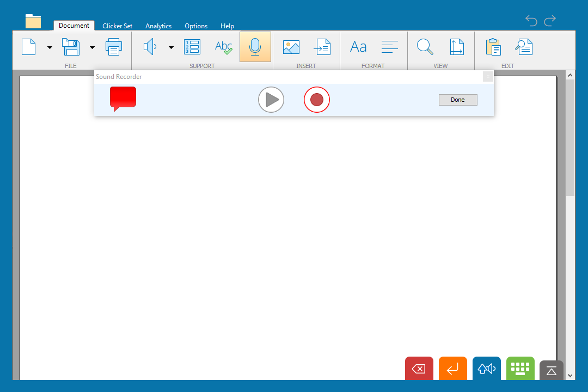The width and height of the screenshot is (588, 392).
Task: Click the New Document icon
Action: pyautogui.click(x=29, y=47)
